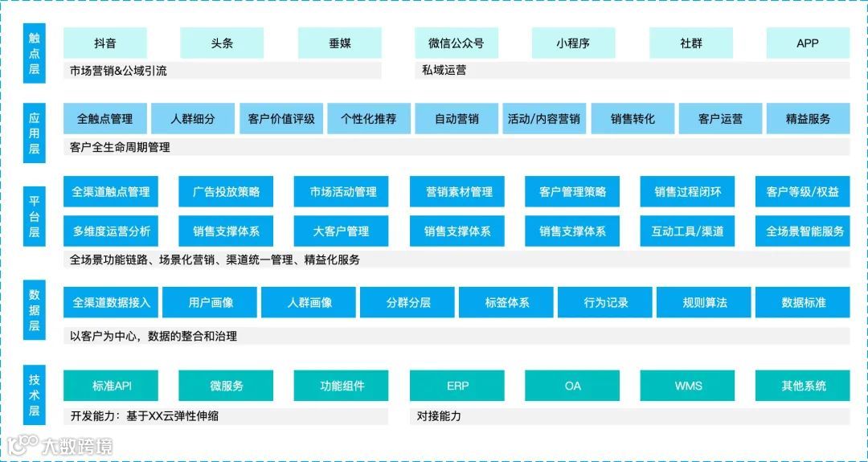The height and width of the screenshot is (462, 868).
Task: Select the ERP box
Action: pos(457,385)
